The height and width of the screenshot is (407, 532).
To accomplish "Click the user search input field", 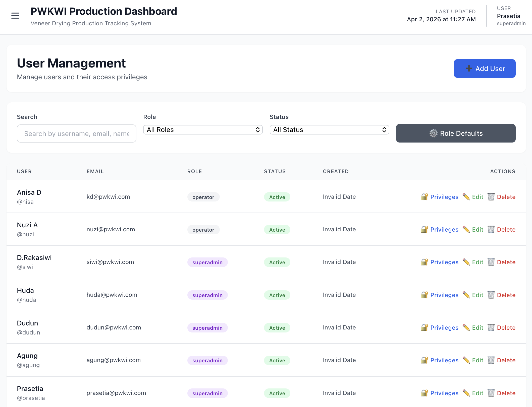I will [x=76, y=133].
